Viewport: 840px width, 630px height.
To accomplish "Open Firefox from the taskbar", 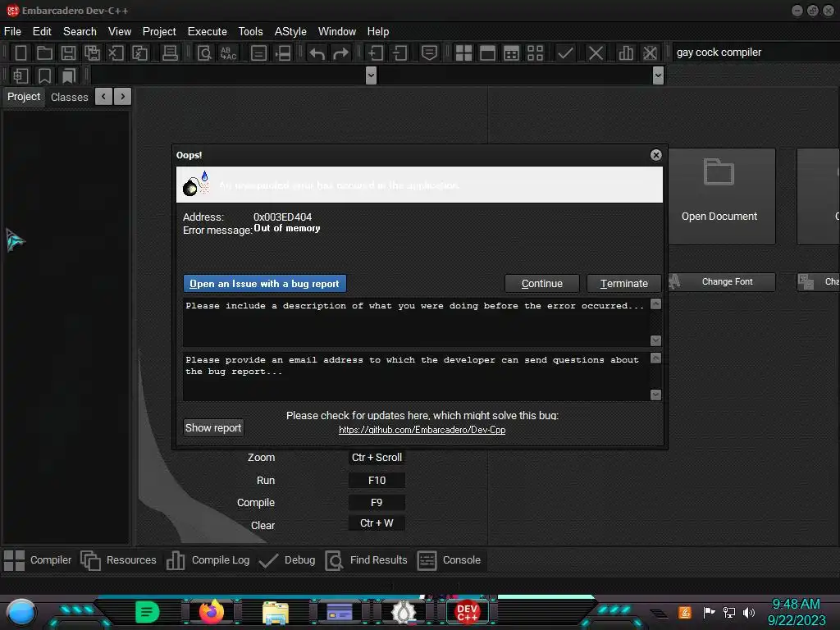I will [x=212, y=612].
